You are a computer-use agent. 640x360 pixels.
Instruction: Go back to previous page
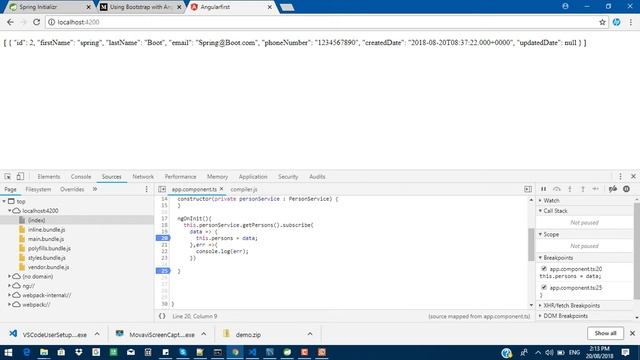[x=10, y=22]
